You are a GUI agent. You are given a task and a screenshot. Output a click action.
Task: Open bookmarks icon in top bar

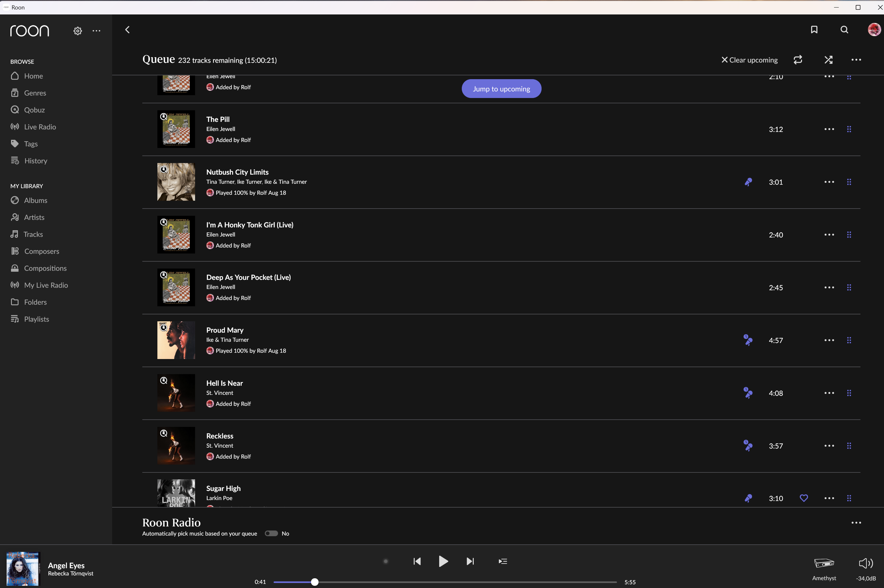coord(814,30)
